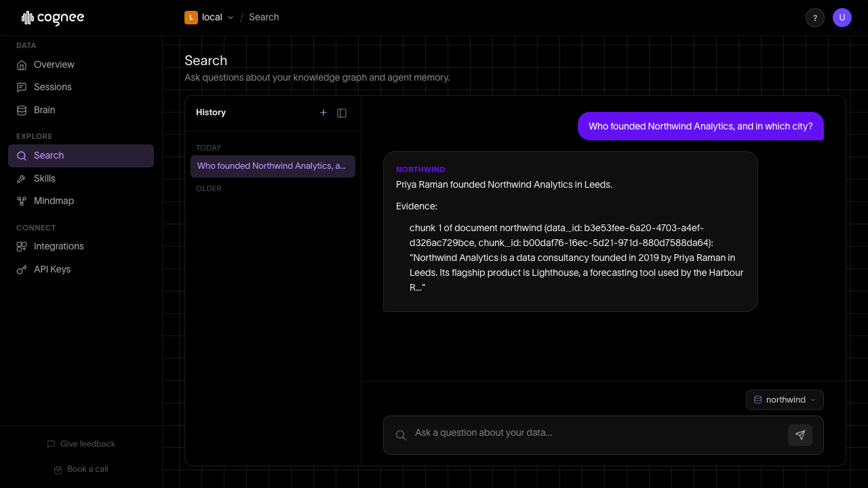Open the Skills page
This screenshot has height=488, width=868.
[81, 179]
